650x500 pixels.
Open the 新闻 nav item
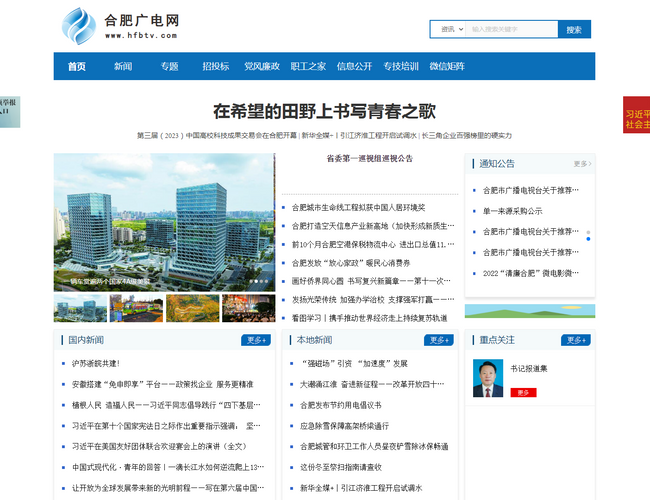pyautogui.click(x=123, y=66)
